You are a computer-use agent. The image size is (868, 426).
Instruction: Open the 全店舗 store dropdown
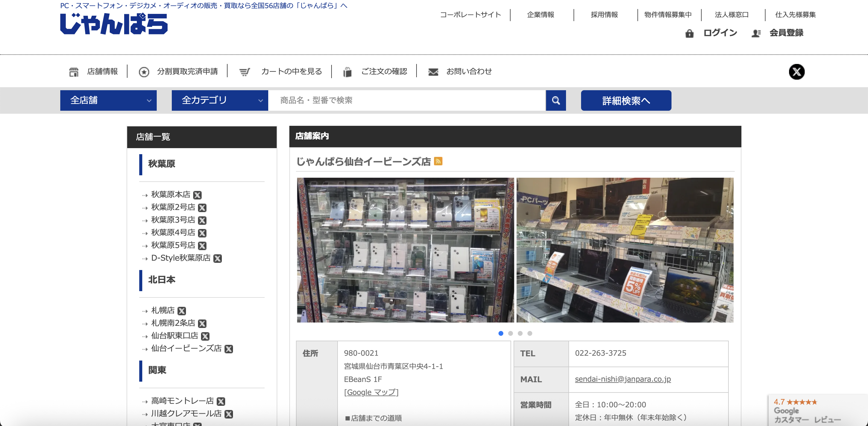coord(108,100)
